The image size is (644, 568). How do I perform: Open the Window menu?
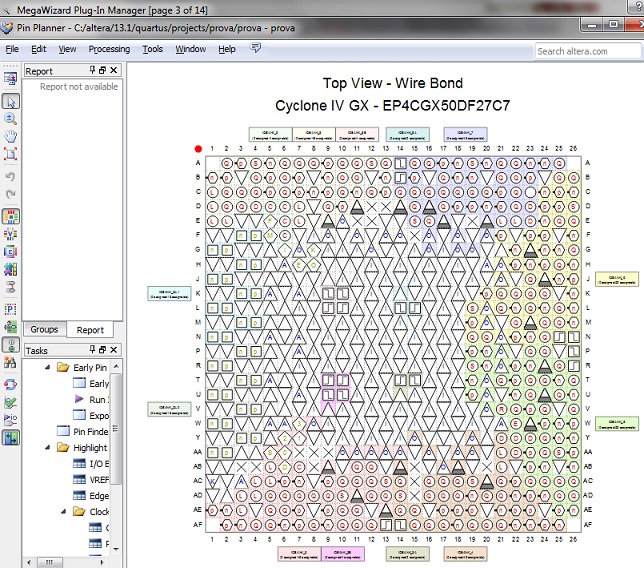pyautogui.click(x=191, y=49)
